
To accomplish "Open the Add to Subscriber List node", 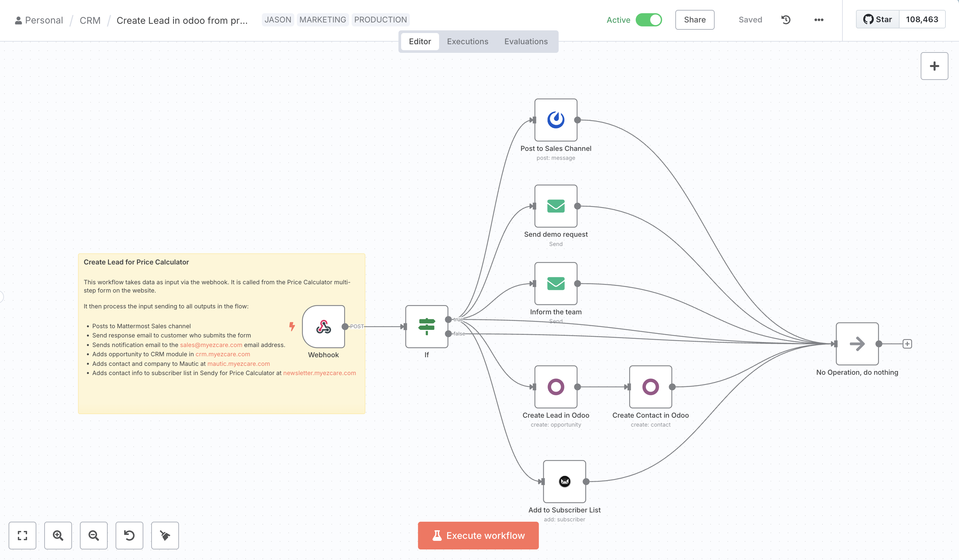I will 564,481.
